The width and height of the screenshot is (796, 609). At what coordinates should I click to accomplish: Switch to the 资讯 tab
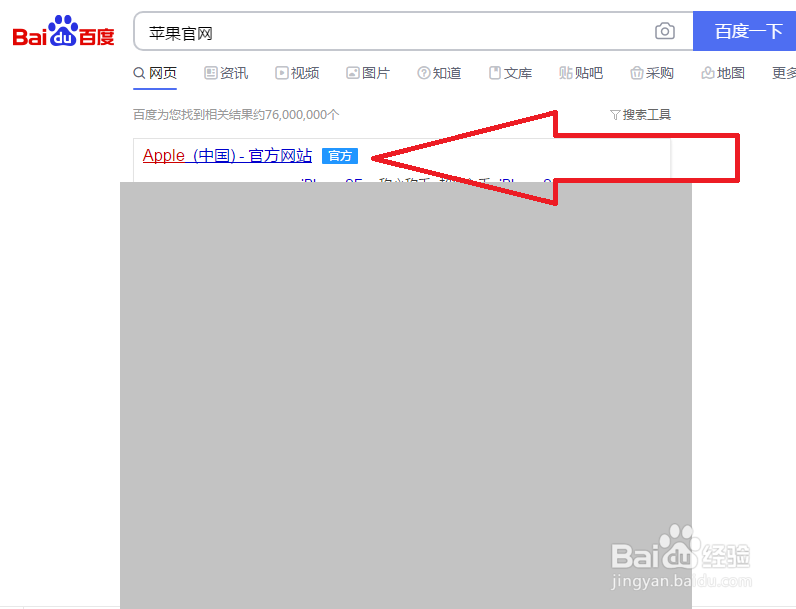(x=226, y=73)
